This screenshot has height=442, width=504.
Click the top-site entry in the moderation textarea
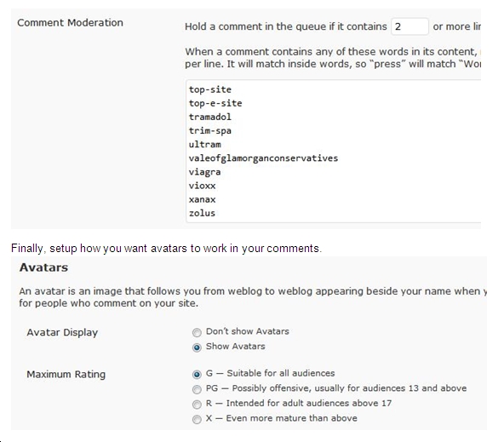[x=210, y=89]
